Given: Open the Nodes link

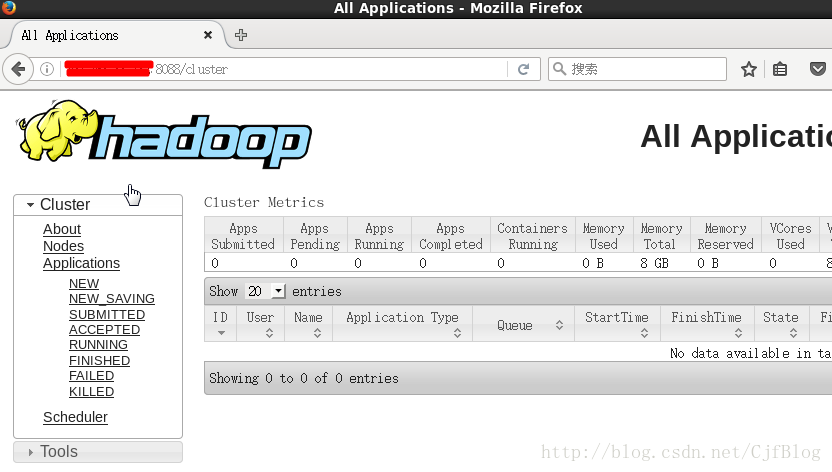Looking at the screenshot, I should tap(63, 246).
